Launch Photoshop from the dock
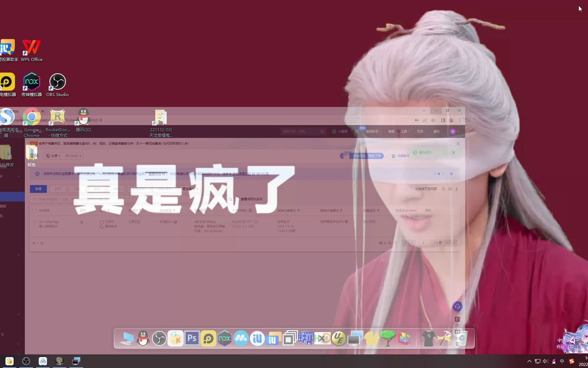588x368 pixels. 192,339
